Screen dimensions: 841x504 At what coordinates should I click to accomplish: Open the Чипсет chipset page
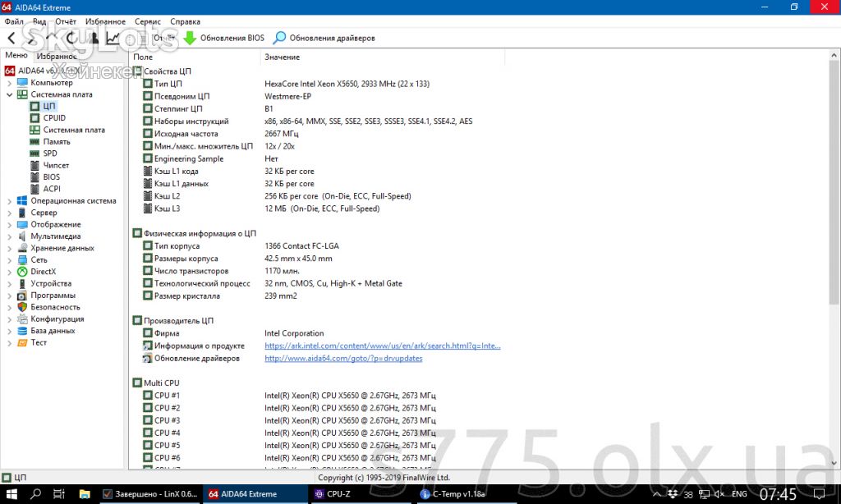[56, 165]
